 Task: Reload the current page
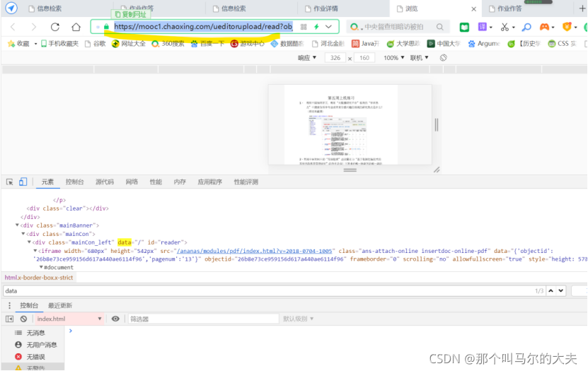(55, 27)
